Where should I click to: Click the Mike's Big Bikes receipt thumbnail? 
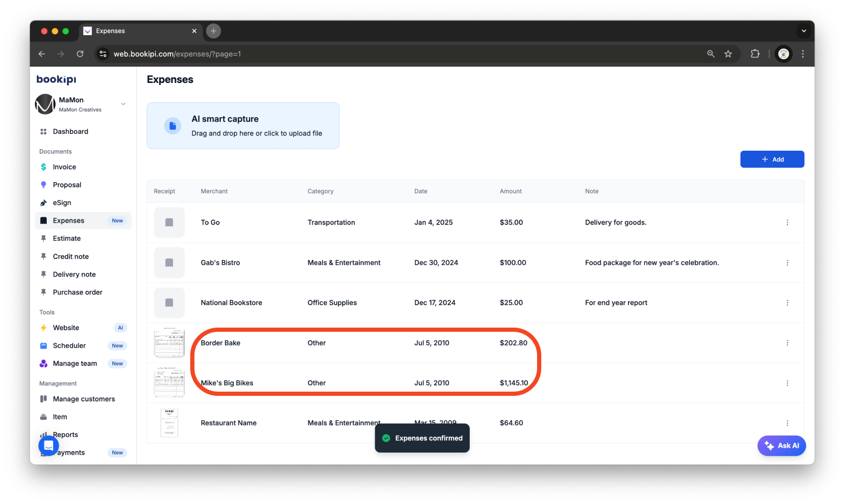[169, 383]
